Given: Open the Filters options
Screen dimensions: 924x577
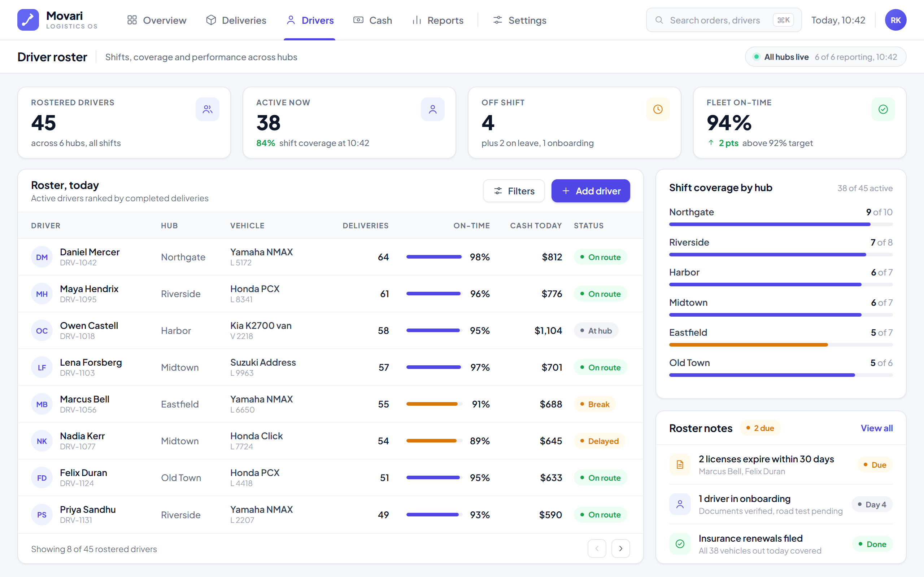Looking at the screenshot, I should click(x=514, y=191).
